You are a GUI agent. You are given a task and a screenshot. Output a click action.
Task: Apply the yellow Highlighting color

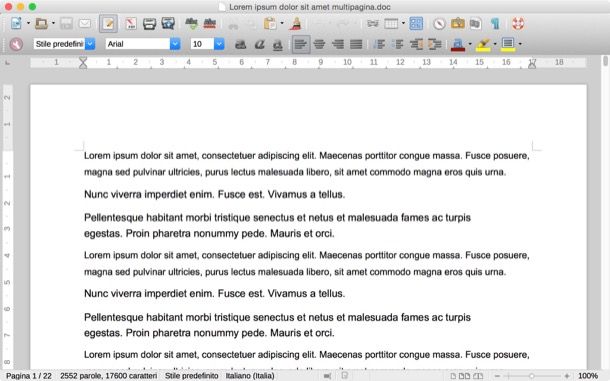[x=483, y=44]
